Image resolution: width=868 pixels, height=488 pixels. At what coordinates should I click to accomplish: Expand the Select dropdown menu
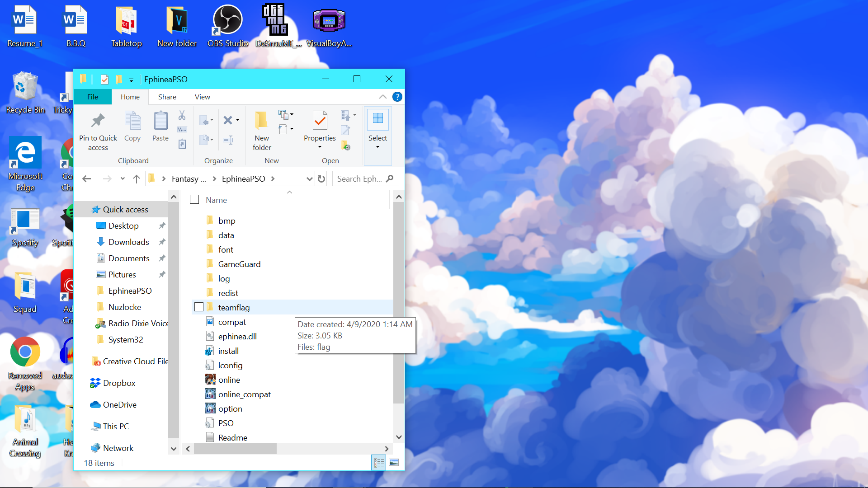tap(377, 147)
